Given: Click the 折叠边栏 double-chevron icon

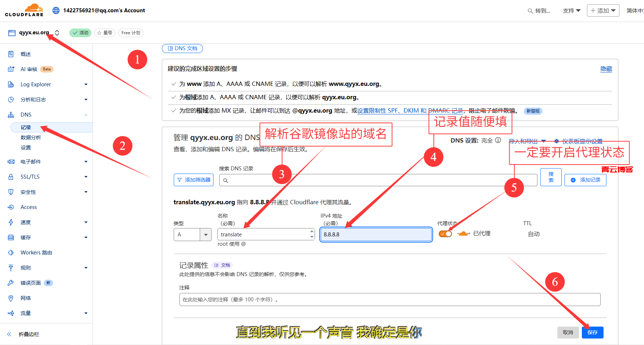Looking at the screenshot, I should pyautogui.click(x=9, y=334).
